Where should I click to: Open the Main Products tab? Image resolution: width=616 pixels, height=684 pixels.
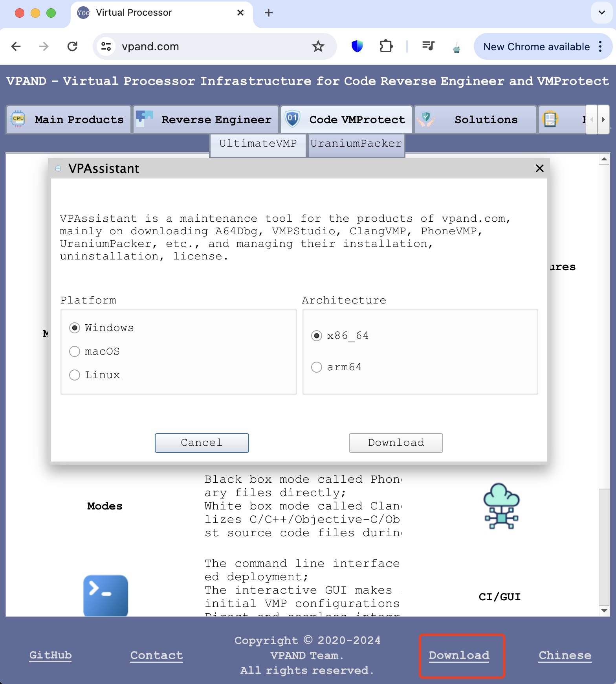[x=69, y=119]
